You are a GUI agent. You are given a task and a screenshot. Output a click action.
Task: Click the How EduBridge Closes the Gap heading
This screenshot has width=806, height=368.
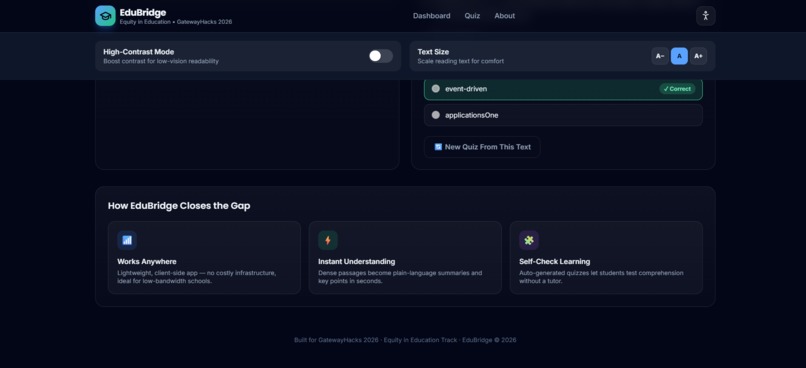(x=179, y=206)
